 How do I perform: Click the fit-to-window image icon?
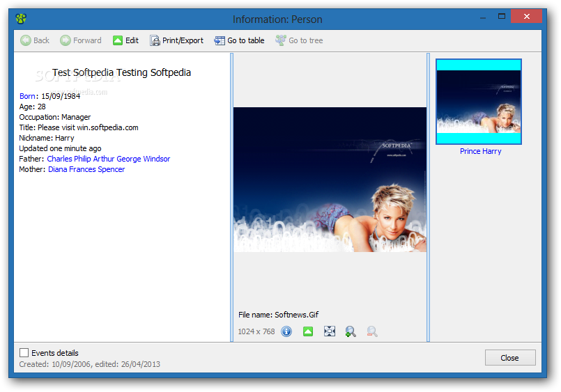pyautogui.click(x=329, y=331)
